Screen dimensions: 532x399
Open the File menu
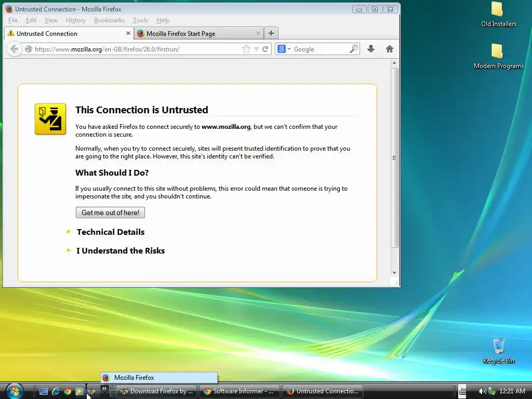(x=13, y=20)
